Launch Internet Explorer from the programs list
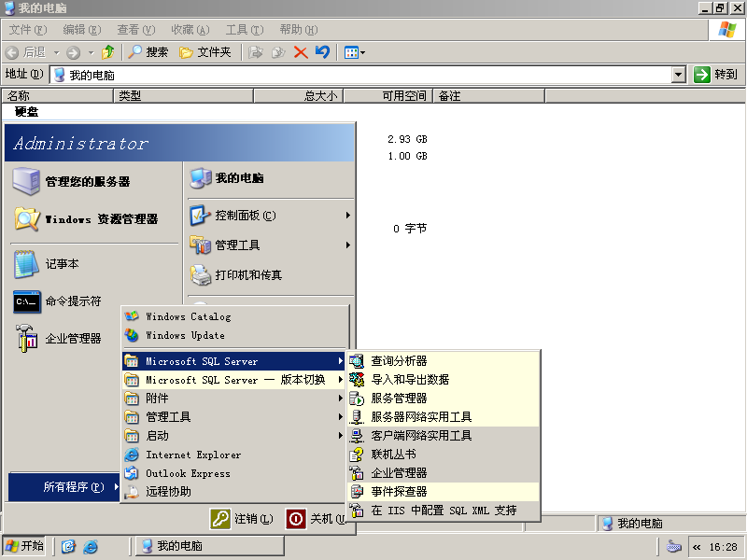This screenshot has width=747, height=560. coord(234,455)
